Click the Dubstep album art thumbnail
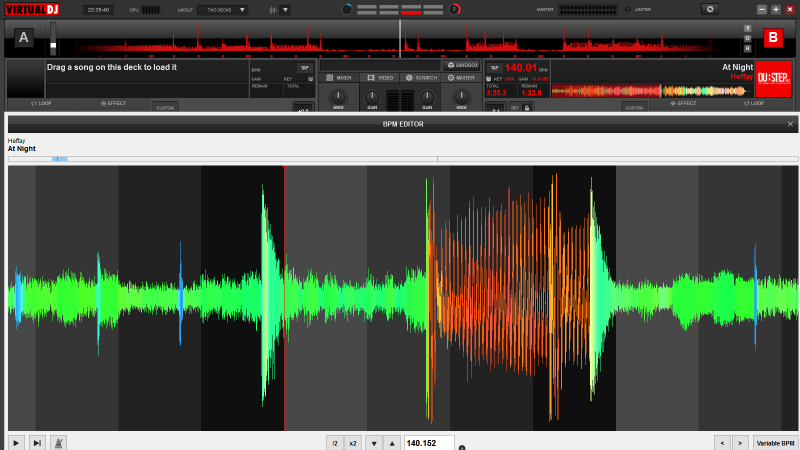Viewport: 800px width, 450px height. 773,79
